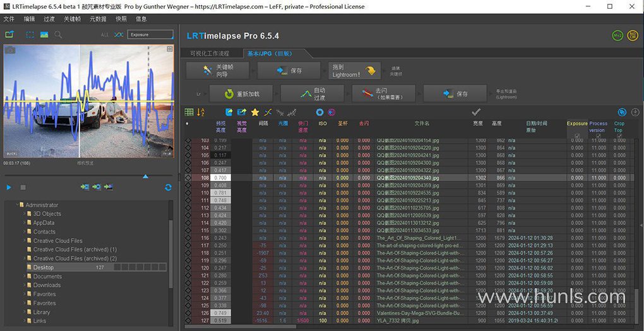This screenshot has height=331, width=644.
Task: Click the yellow star rating filter icon
Action: 255,112
